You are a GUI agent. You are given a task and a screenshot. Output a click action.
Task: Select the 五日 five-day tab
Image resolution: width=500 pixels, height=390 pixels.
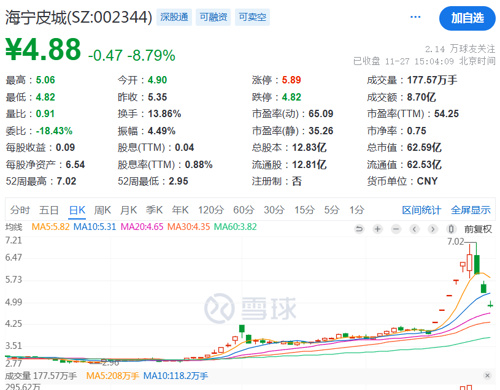(x=49, y=210)
